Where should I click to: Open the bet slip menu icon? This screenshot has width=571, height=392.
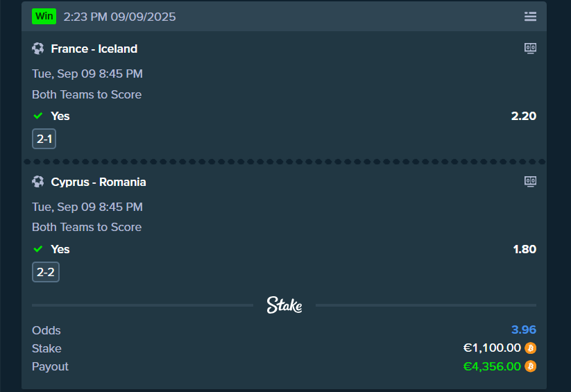pos(530,17)
